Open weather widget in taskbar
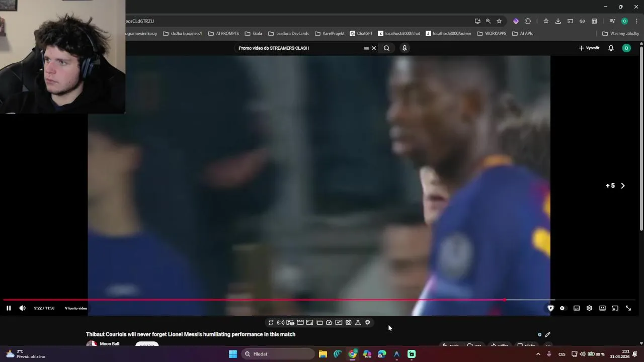644x362 pixels. pos(25,354)
